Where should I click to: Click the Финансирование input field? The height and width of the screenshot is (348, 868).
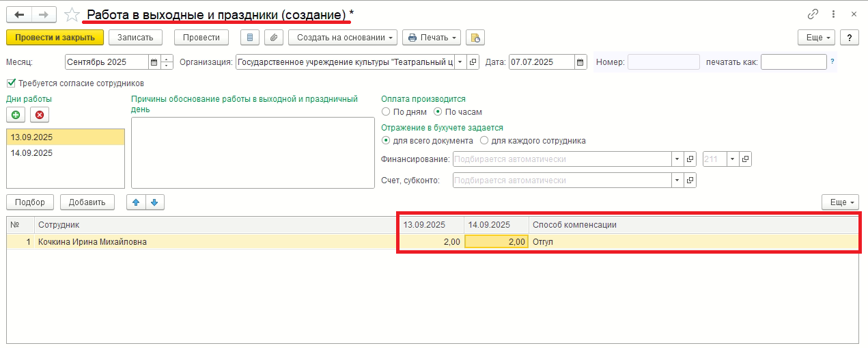562,159
